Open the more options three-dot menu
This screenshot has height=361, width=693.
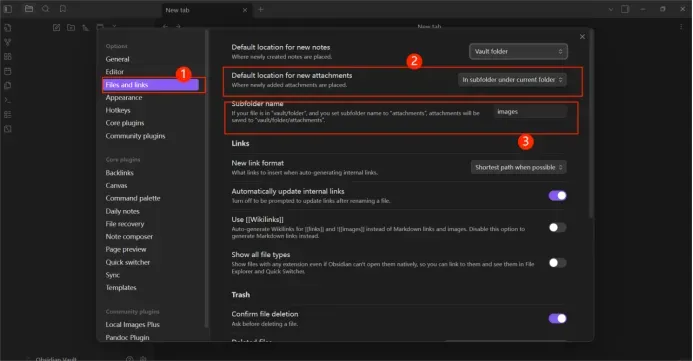tap(681, 27)
